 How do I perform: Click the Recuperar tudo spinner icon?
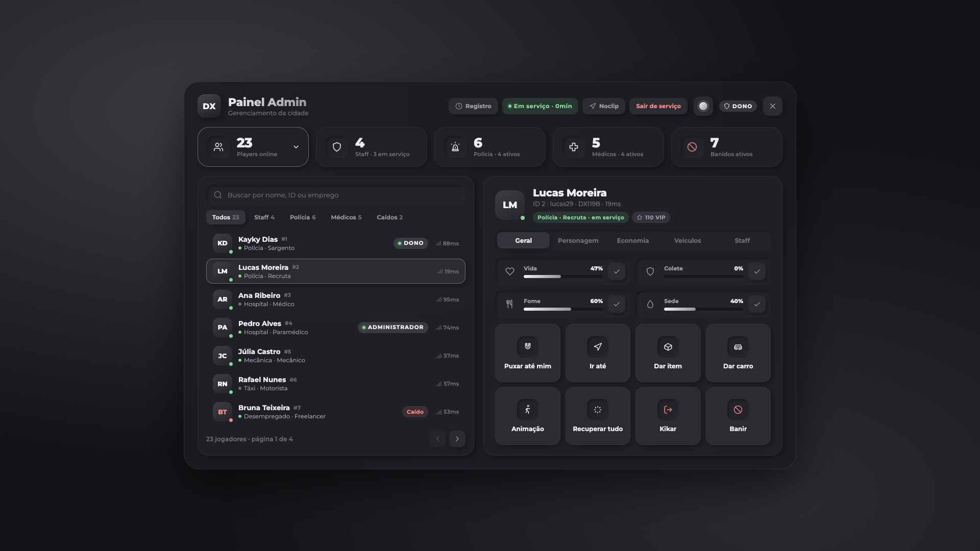(x=598, y=410)
